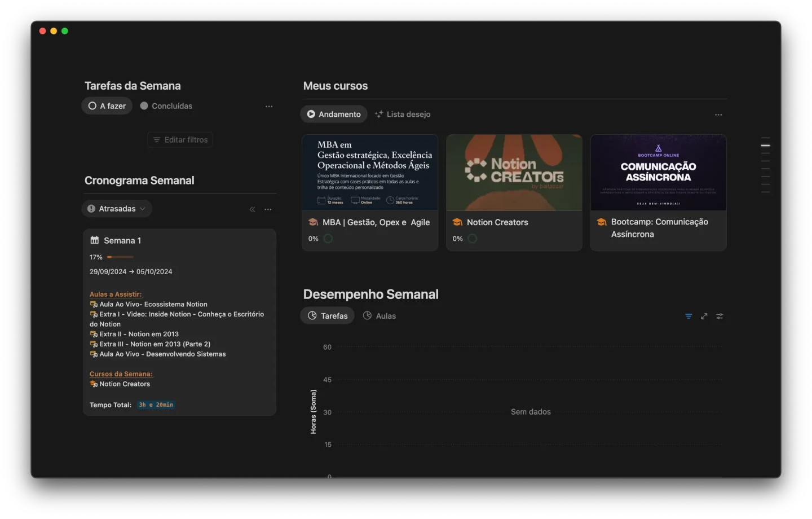This screenshot has height=519, width=812.
Task: Open Extra III - Notion em 2013 (Parte 2)
Action: (x=155, y=344)
